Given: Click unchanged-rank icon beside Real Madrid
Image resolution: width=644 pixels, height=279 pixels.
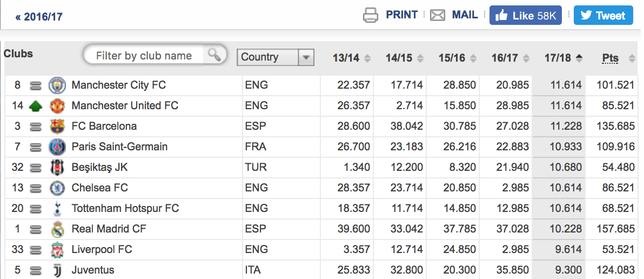Looking at the screenshot, I should (x=36, y=229).
